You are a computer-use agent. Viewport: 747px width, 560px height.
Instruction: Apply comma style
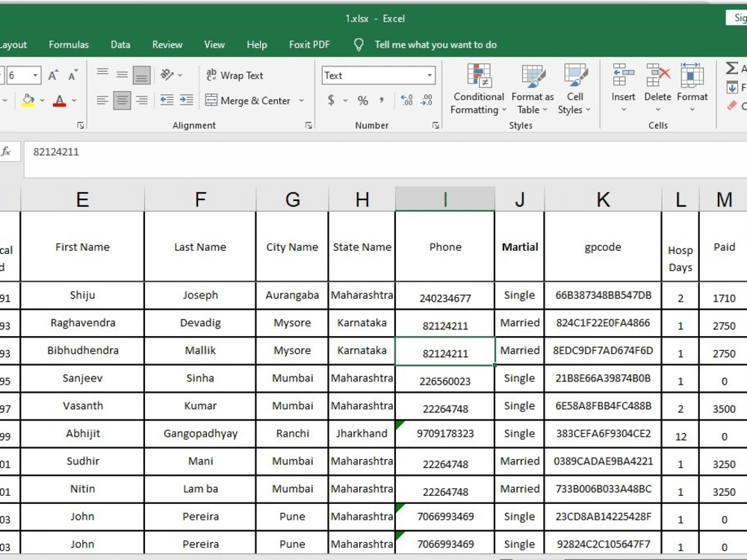[x=382, y=101]
